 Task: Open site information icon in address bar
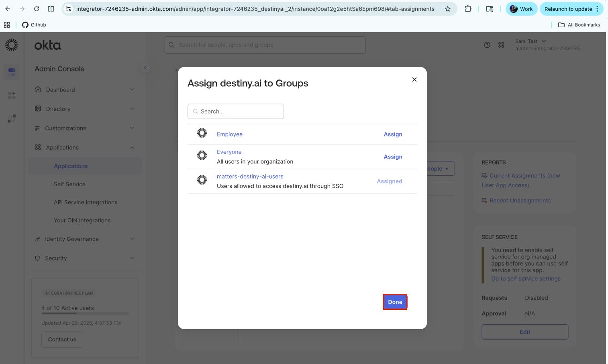[69, 9]
